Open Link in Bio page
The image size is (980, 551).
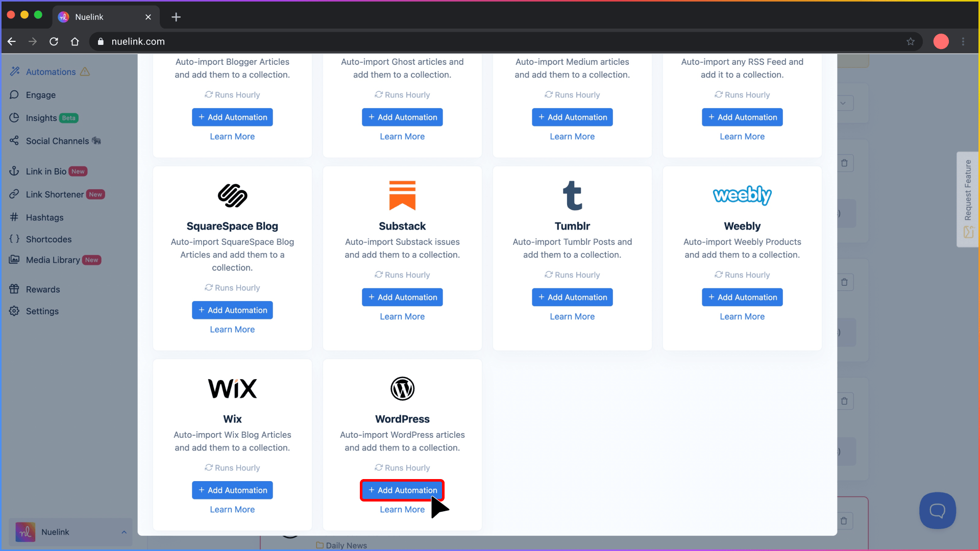click(46, 171)
